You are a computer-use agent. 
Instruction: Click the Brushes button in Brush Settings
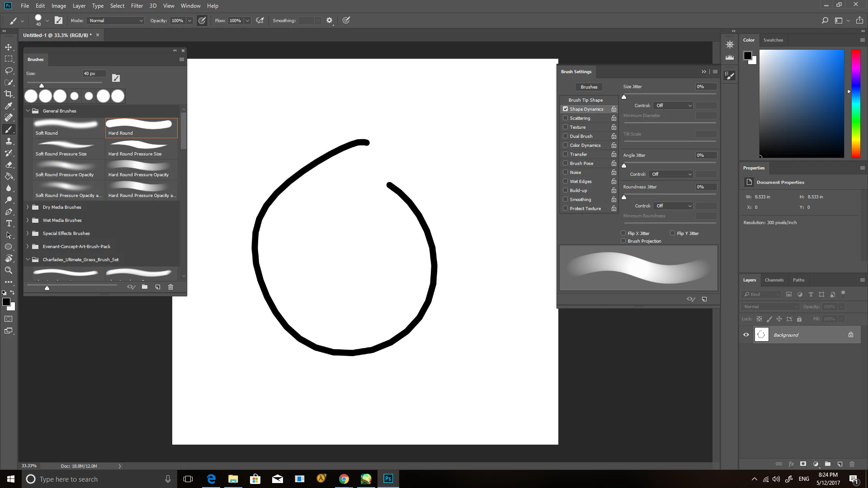tap(589, 87)
